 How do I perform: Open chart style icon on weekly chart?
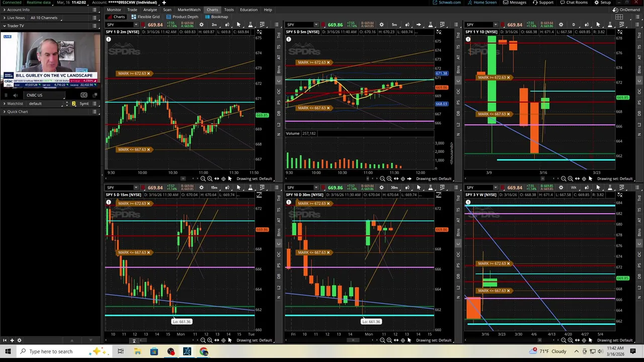(x=587, y=188)
